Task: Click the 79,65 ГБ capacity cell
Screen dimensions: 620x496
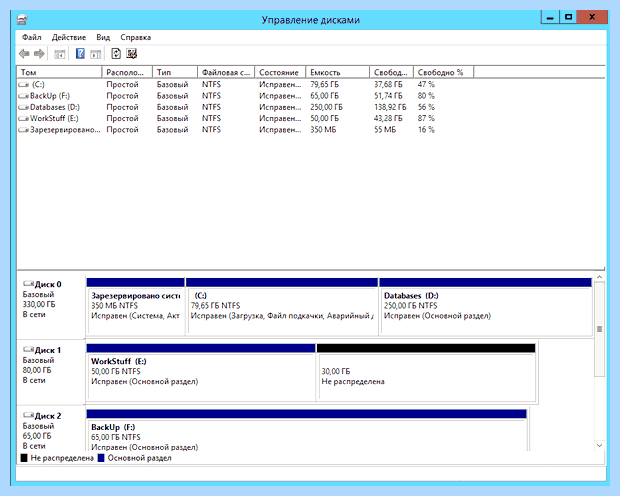Action: coord(325,84)
